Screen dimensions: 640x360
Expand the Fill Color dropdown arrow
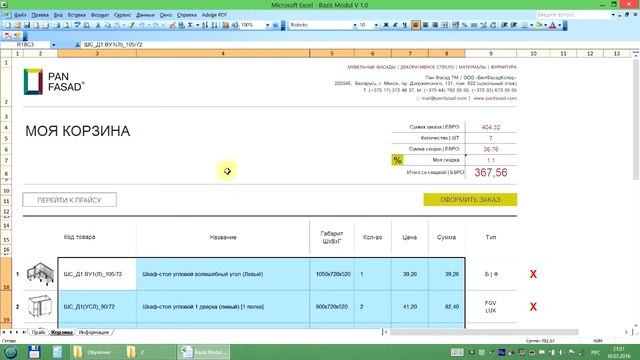[x=545, y=25]
